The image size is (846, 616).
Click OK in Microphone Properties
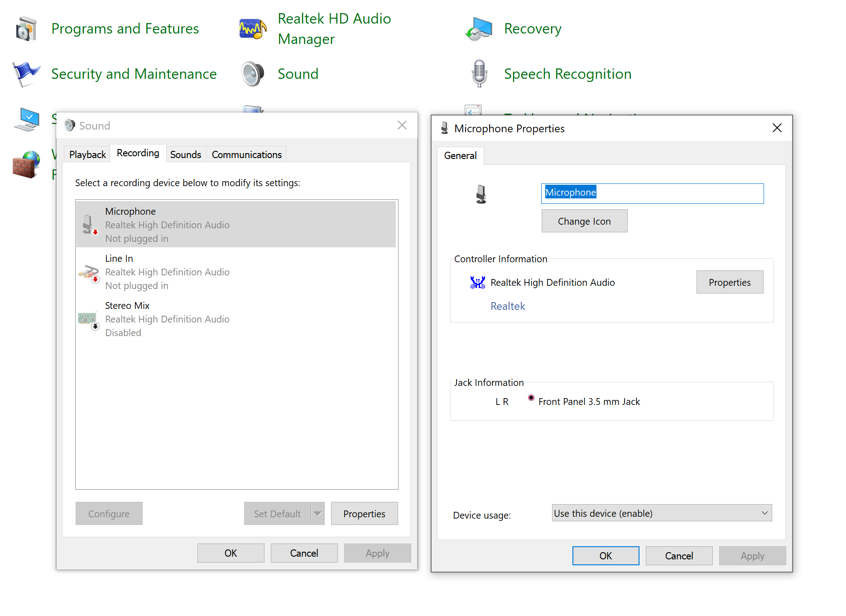pos(606,556)
